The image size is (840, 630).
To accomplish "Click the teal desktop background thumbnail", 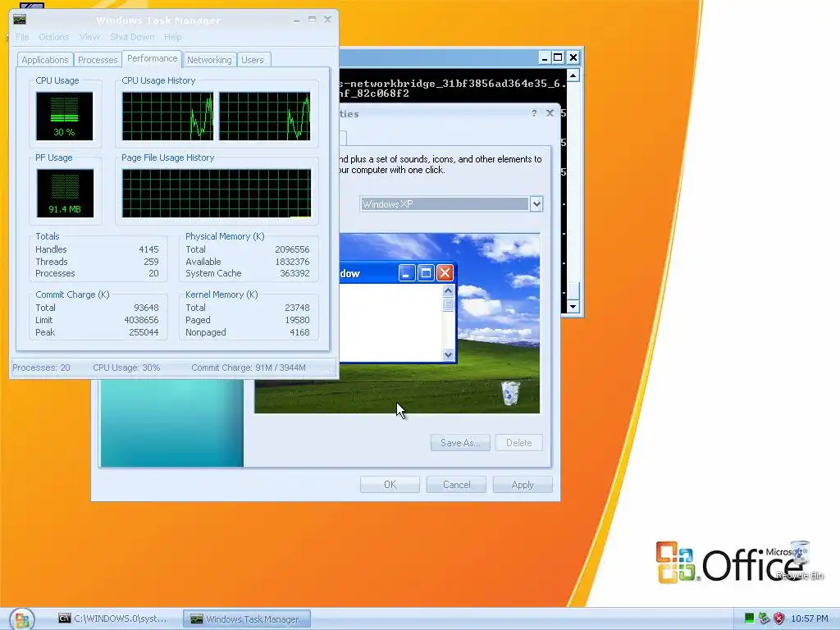I will [172, 423].
